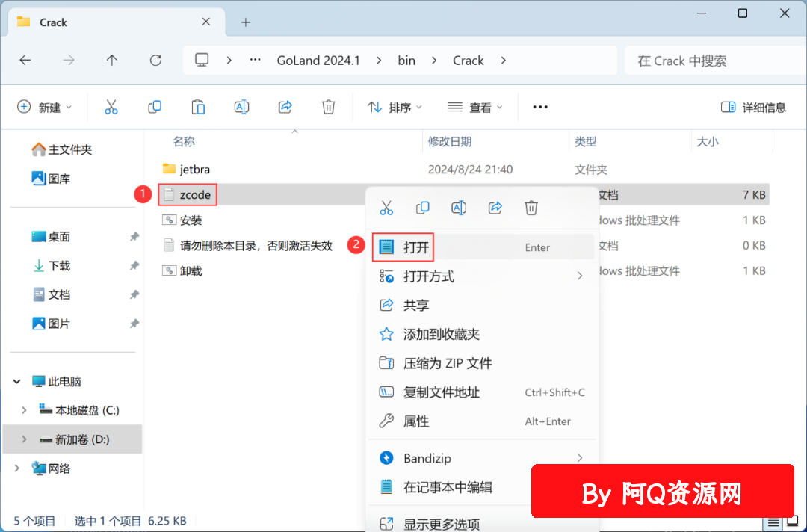Go back with the back arrow
This screenshot has width=807, height=532.
(25, 61)
